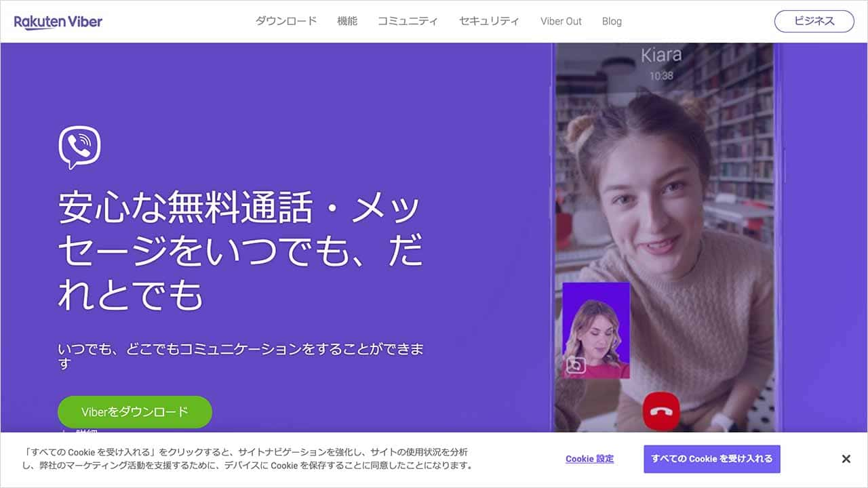Screen dimensions: 868x488
Task: Click the cookie consent description text
Action: (248, 459)
